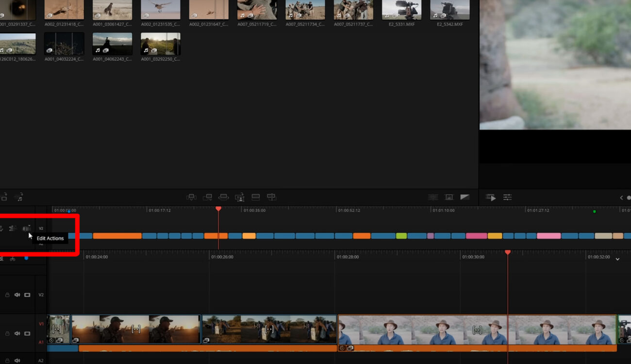Click the gear icon on the first V1 clip

pos(51,340)
